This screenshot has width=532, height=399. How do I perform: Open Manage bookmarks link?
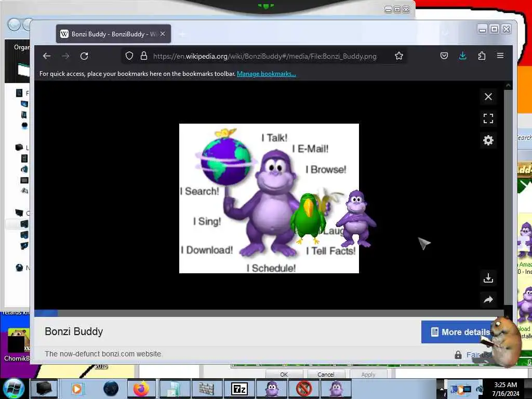coord(267,74)
